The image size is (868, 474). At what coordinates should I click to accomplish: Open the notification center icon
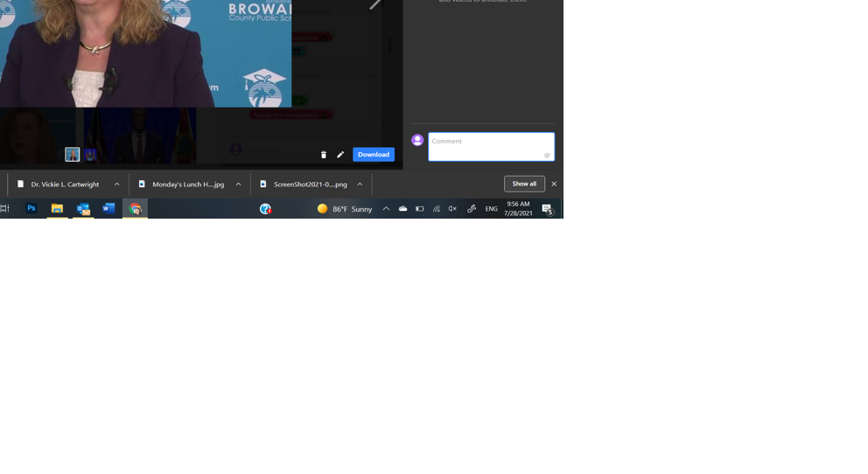click(547, 209)
